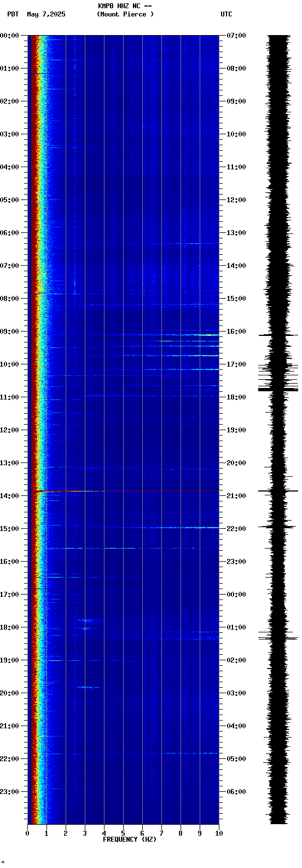This screenshot has width=302, height=868.
Task: Click the 14:00 PDT time label
Action: click(x=9, y=496)
